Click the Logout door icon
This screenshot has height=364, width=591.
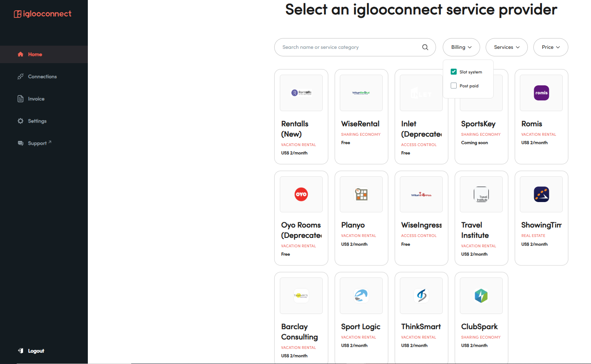click(x=21, y=351)
